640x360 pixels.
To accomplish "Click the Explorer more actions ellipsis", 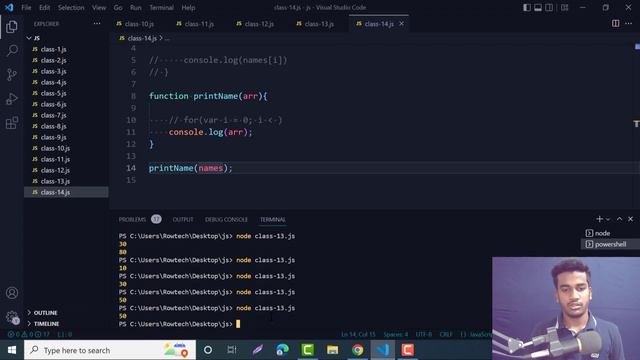I will [x=97, y=24].
